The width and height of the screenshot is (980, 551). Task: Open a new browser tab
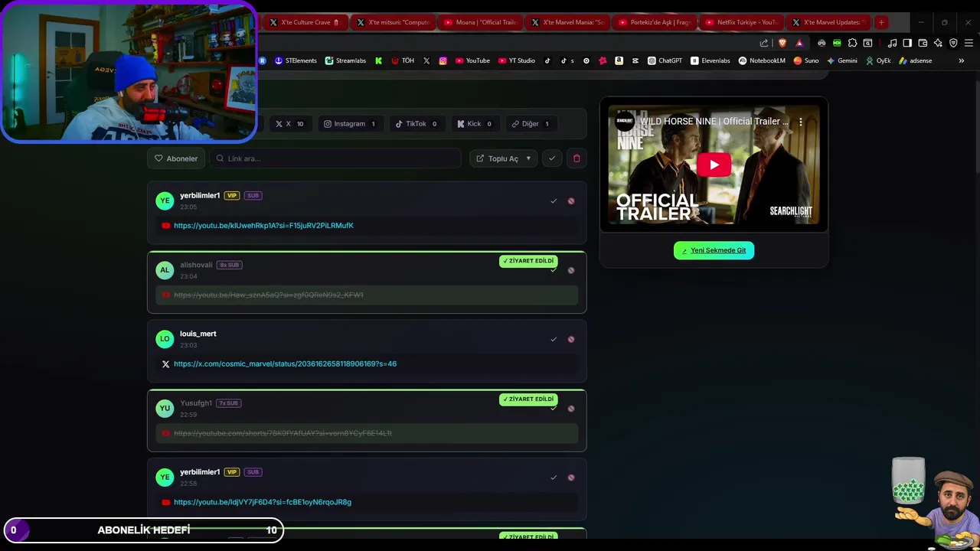pyautogui.click(x=881, y=22)
